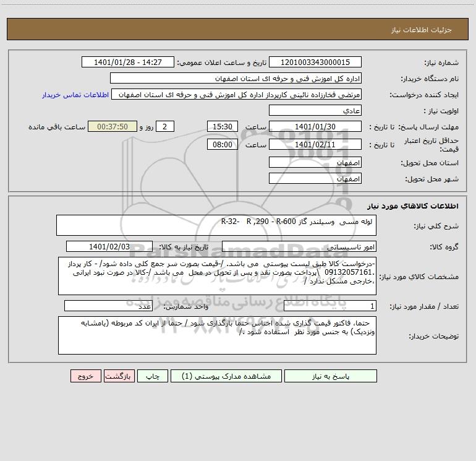This screenshot has height=461, width=476.
Task: Click label 'توضیحات خریدار:'
Action: (433, 337)
